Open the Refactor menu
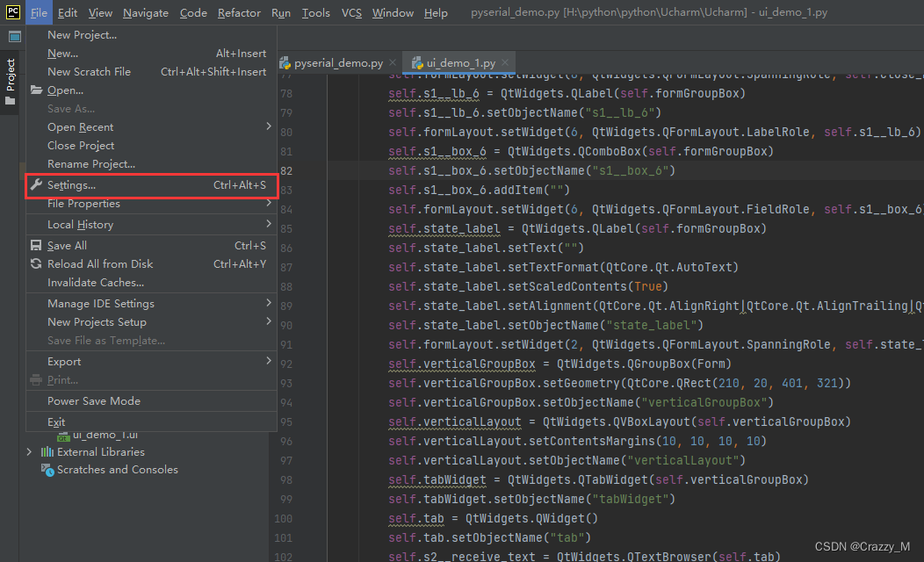Screen dimensions: 924x562 click(239, 12)
